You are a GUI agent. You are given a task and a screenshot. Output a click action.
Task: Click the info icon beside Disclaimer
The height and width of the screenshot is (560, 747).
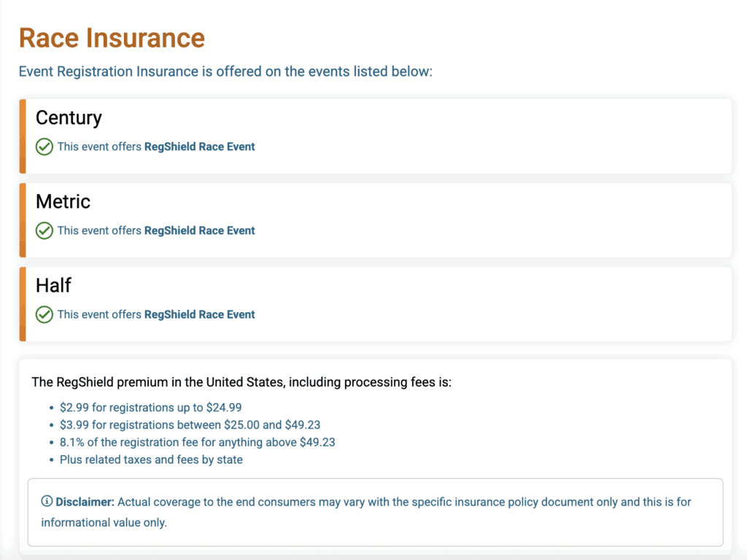tap(47, 502)
